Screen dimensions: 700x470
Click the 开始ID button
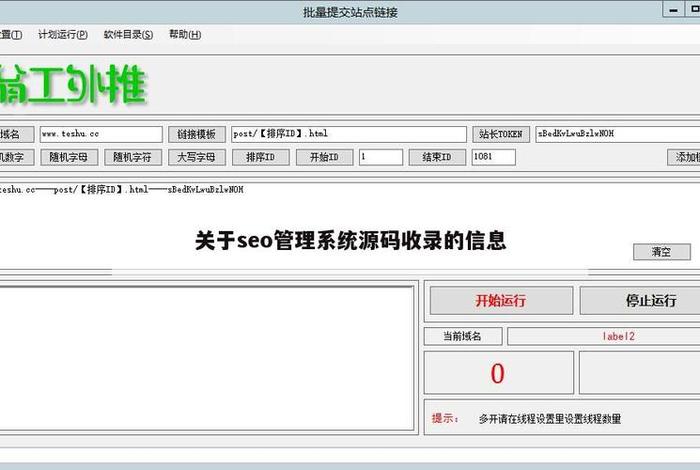click(325, 157)
